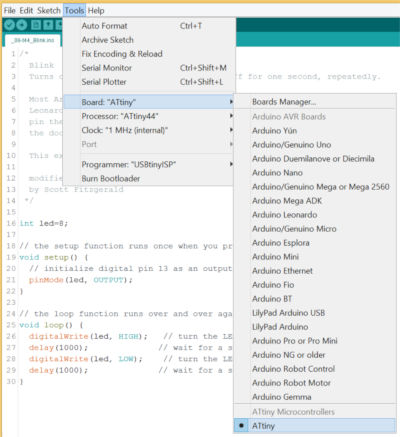Screen dimensions: 400x437
Task: Select the Arduino Robot Motor board
Action: click(x=315, y=383)
